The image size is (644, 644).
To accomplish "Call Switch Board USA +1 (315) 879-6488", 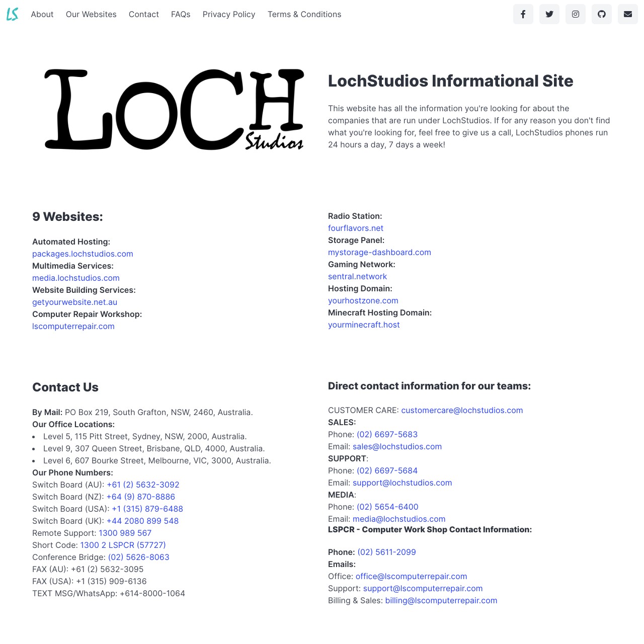I will pos(147,509).
